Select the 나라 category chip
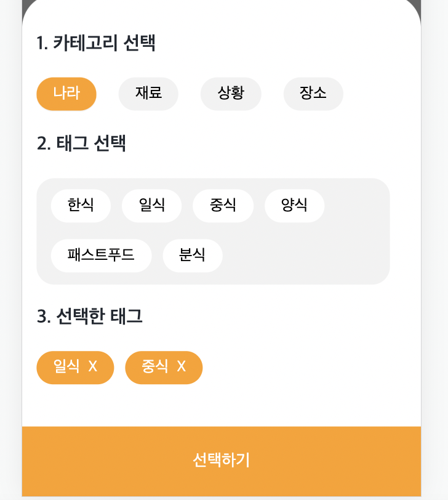Image resolution: width=448 pixels, height=500 pixels. [x=66, y=94]
